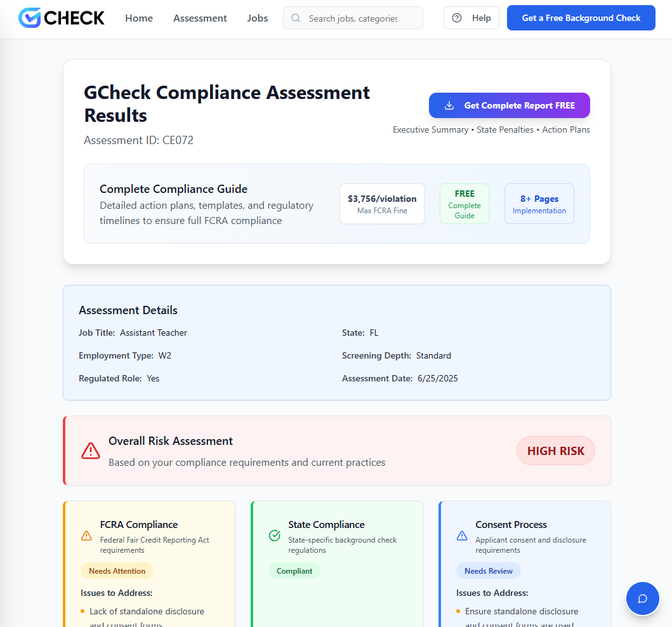Click the Regulated Role value Yes
The image size is (672, 627).
153,378
